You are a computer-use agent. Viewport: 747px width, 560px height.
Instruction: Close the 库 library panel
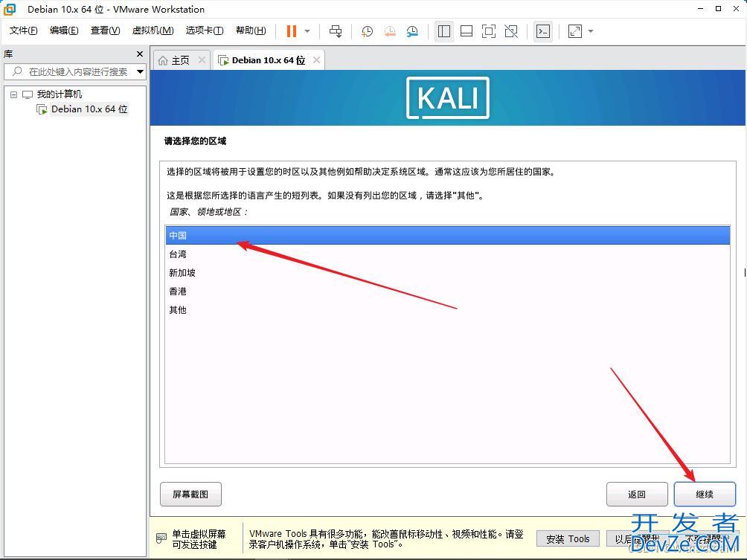[x=140, y=54]
